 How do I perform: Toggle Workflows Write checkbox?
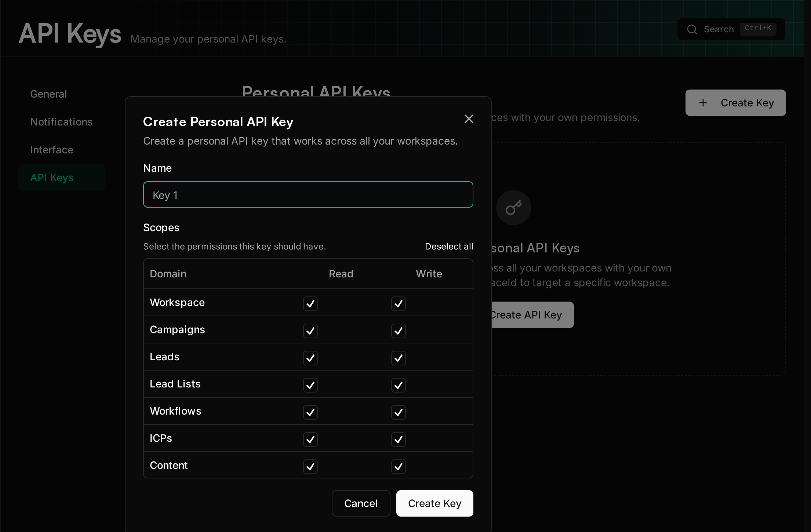(399, 412)
